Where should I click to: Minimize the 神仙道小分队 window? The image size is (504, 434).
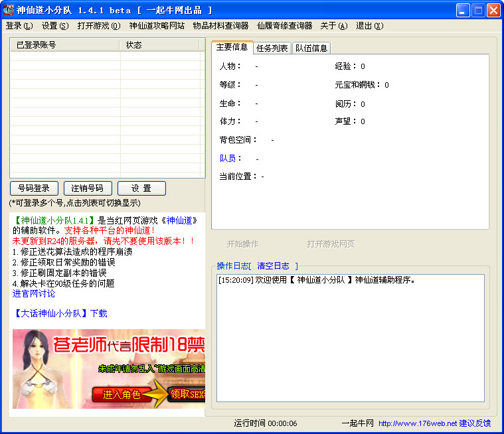pyautogui.click(x=463, y=10)
